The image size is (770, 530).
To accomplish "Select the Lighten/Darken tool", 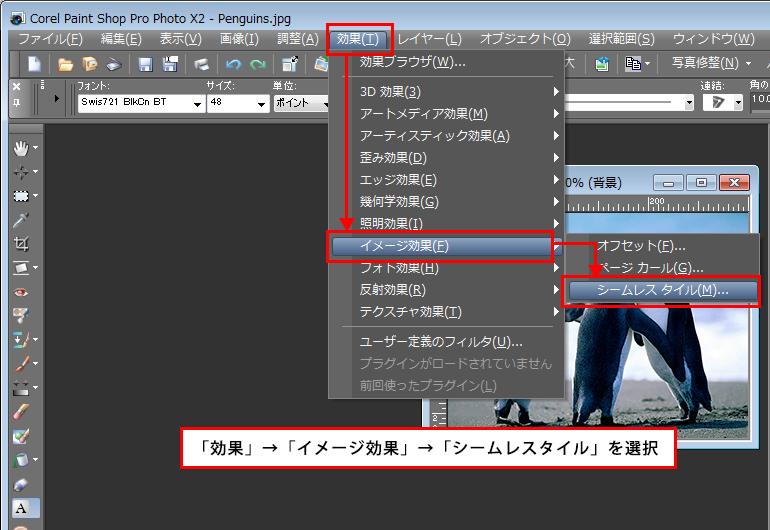I will click(x=21, y=388).
